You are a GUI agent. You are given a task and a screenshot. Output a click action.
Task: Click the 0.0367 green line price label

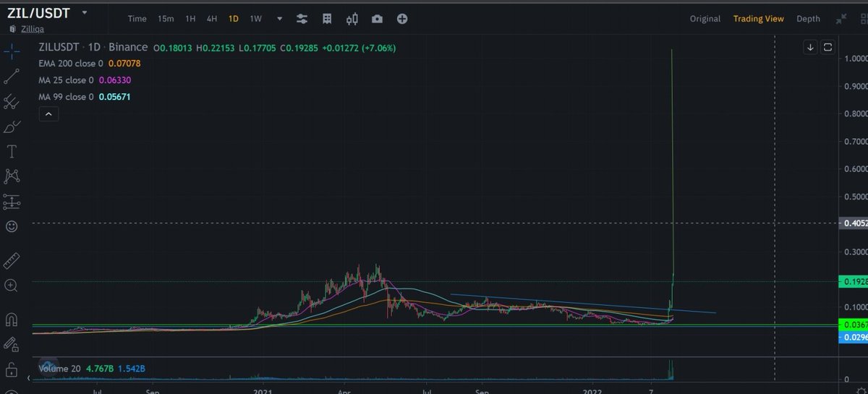click(x=854, y=325)
